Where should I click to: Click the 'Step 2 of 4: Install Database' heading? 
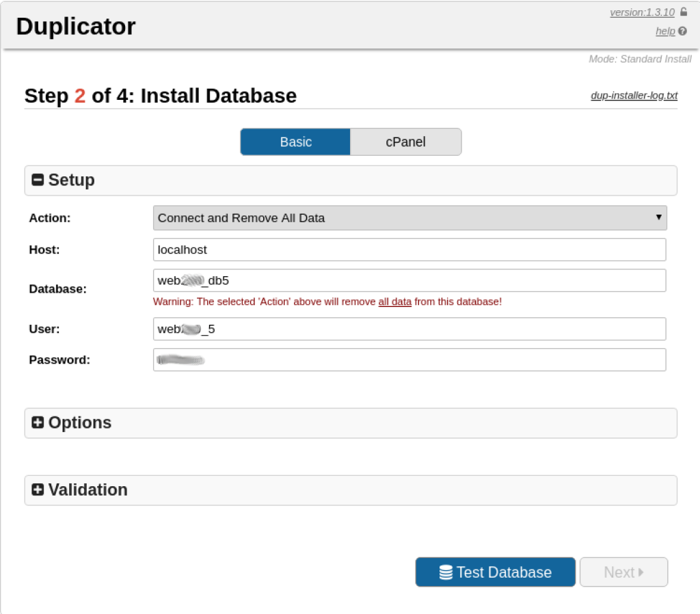click(161, 96)
